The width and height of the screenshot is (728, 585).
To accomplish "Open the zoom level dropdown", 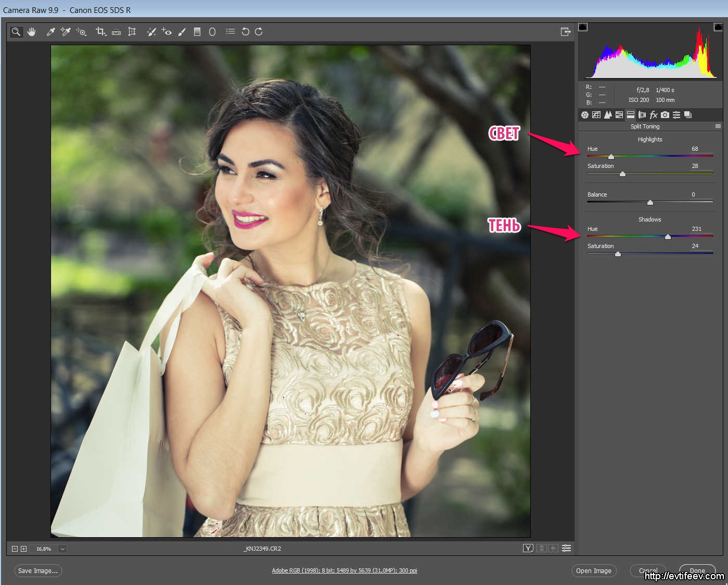I will pyautogui.click(x=62, y=549).
